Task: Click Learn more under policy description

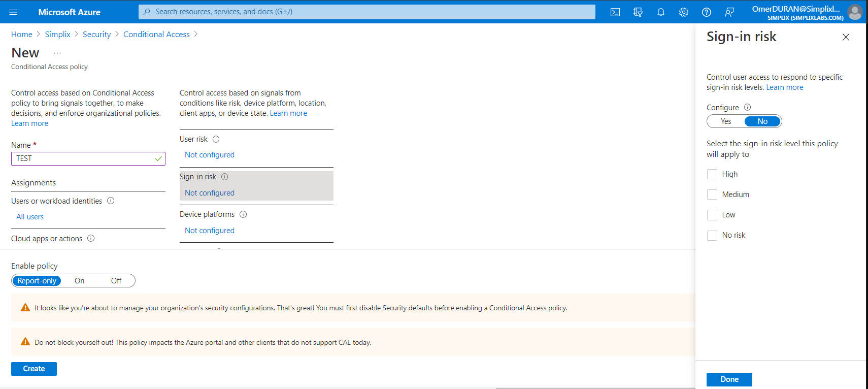Action: point(30,123)
